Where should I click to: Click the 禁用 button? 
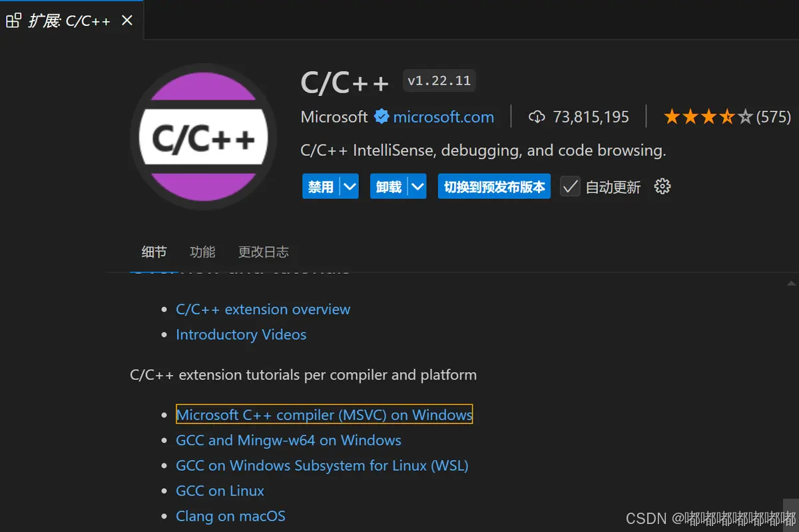coord(321,186)
